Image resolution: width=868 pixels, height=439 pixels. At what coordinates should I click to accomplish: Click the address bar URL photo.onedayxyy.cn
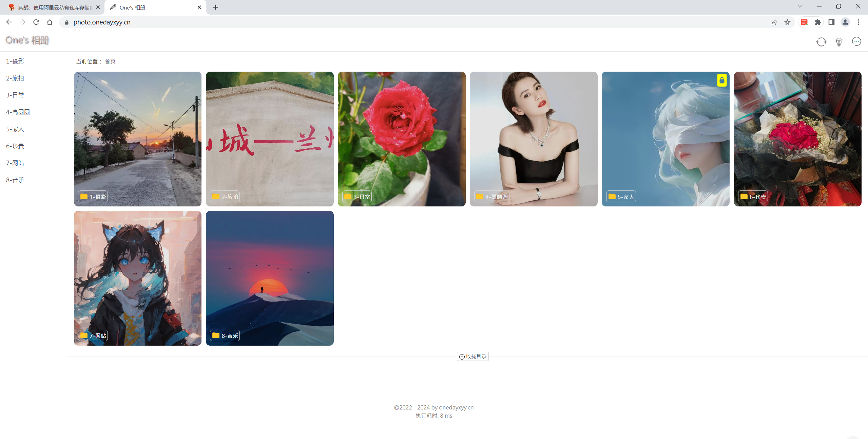102,22
